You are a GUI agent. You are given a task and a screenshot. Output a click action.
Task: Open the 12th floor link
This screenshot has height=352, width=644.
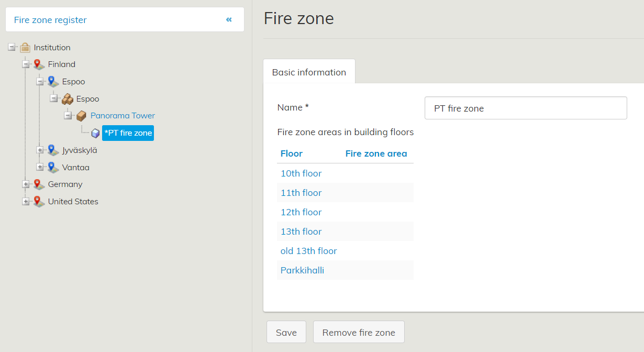301,212
